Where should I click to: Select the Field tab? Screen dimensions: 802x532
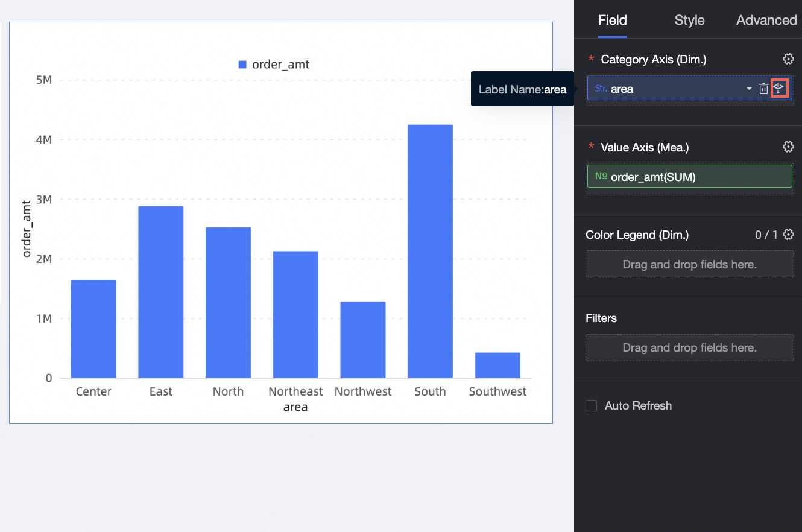612,20
